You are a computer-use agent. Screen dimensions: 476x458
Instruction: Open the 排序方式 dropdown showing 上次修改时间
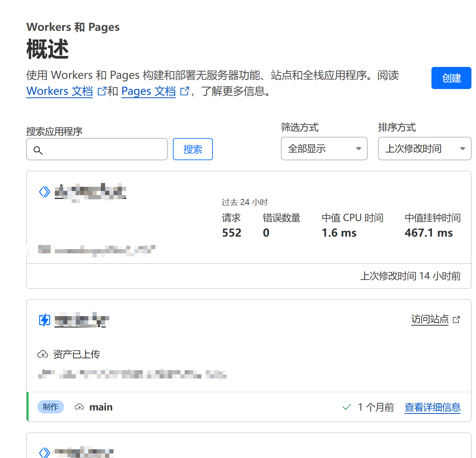(424, 149)
